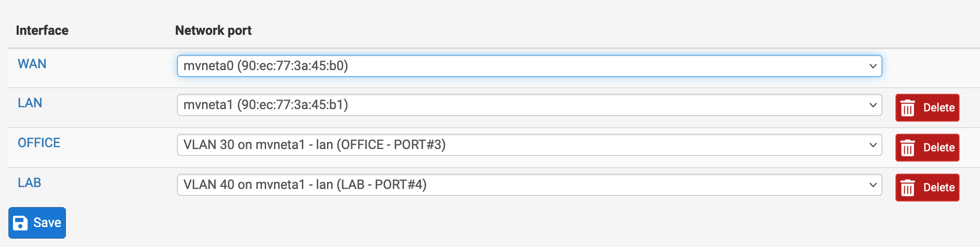The width and height of the screenshot is (980, 247).
Task: Click the floppy disk icon on Save
Action: click(x=20, y=223)
